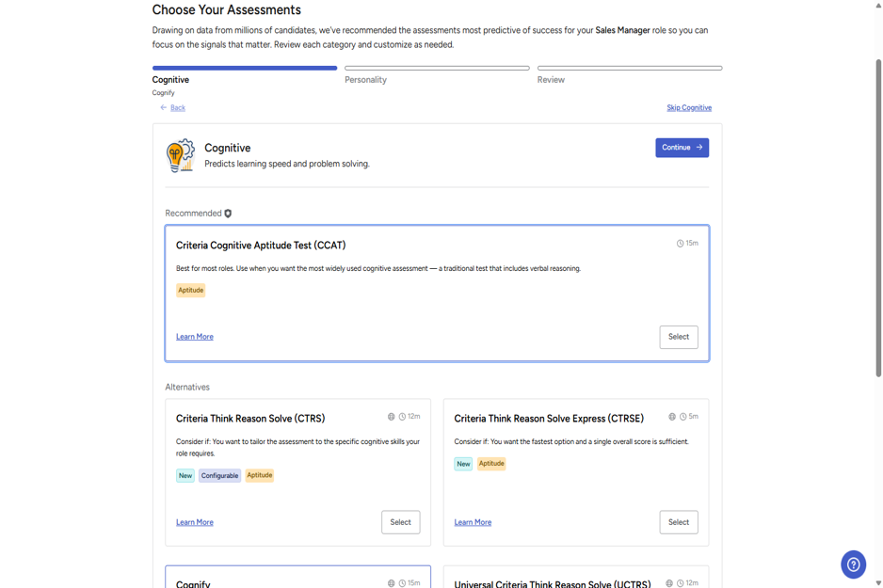Screen dimensions: 883x588
Task: Skip the Cognitive section
Action: [689, 107]
